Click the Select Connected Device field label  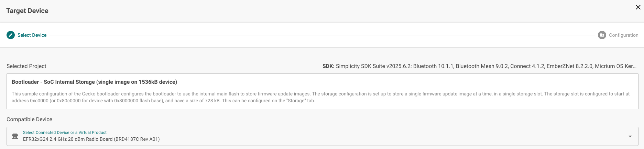[65, 133]
